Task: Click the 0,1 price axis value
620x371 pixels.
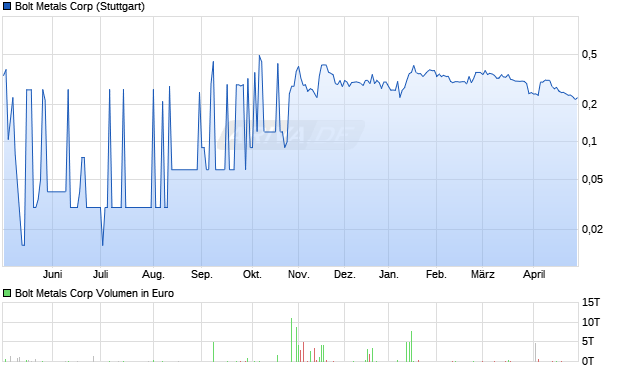Action: point(590,141)
